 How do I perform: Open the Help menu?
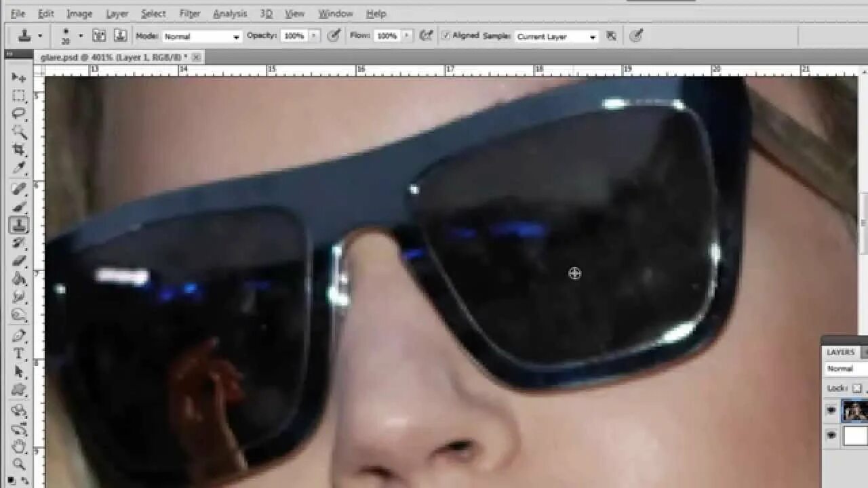(376, 14)
